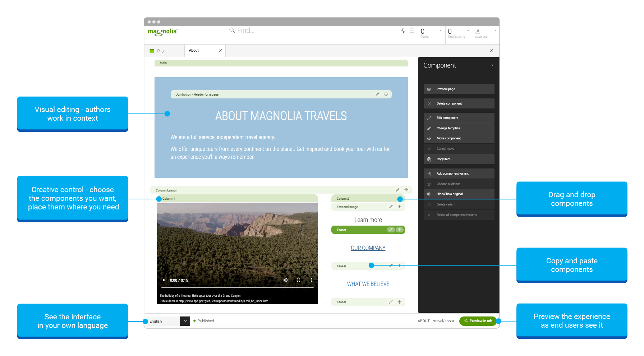Mute the video using the volume icon

coord(285,280)
